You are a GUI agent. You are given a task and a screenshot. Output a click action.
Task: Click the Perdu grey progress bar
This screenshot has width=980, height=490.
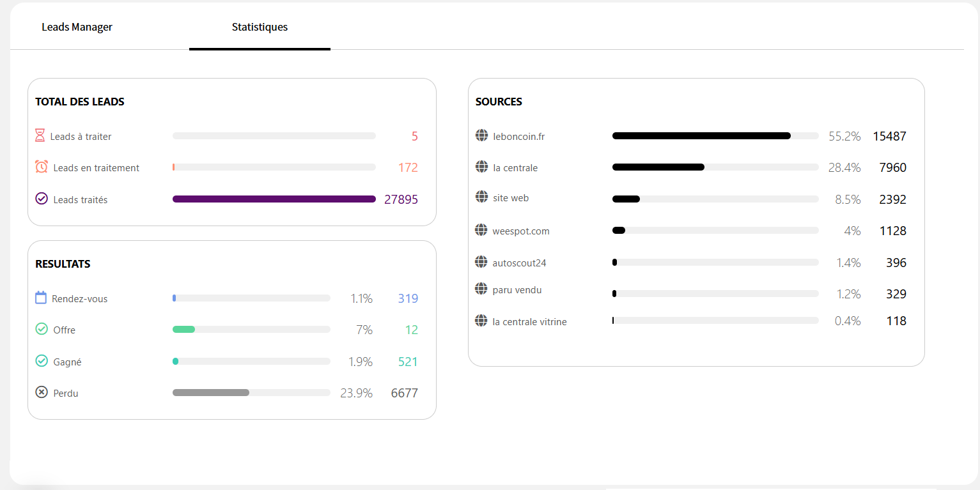click(x=211, y=393)
